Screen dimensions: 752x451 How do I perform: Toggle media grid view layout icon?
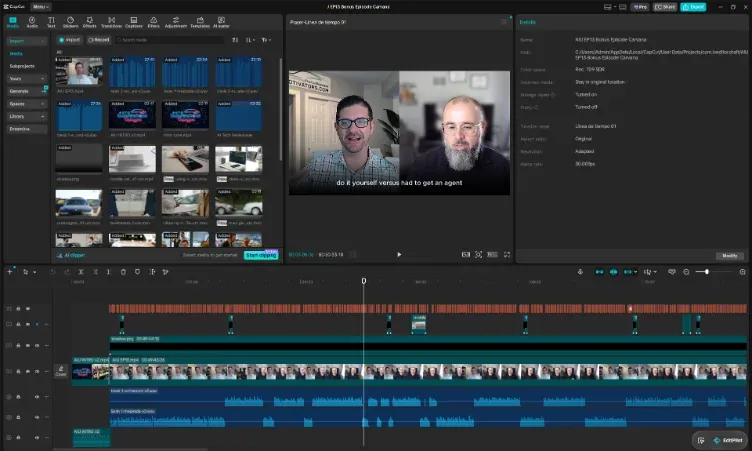[235, 40]
